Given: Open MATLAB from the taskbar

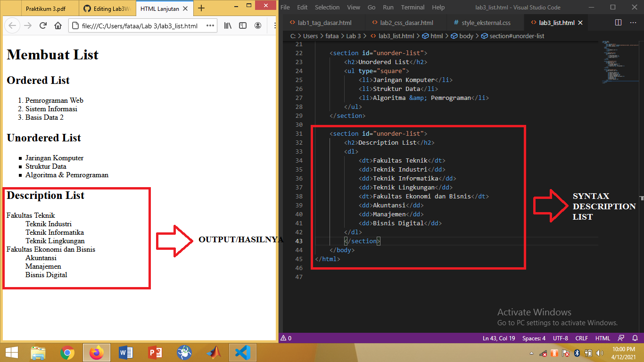Looking at the screenshot, I should [x=214, y=352].
